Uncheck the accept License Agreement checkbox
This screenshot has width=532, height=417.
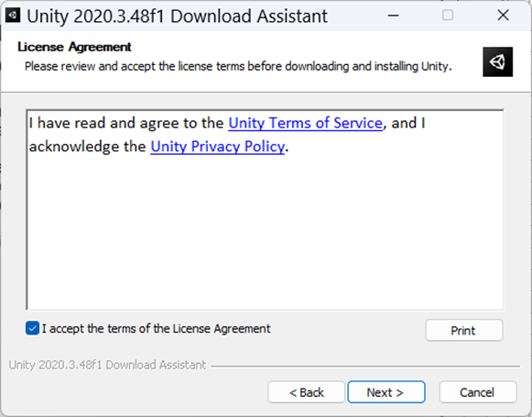(x=32, y=328)
